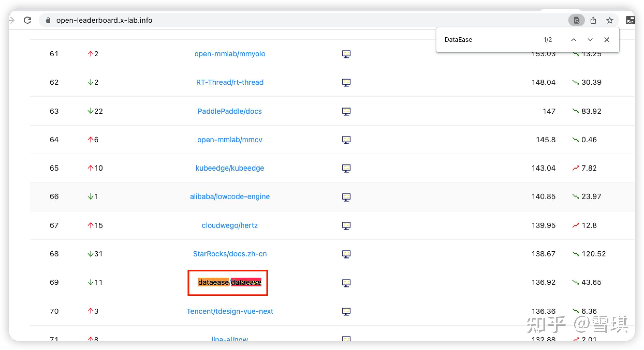
Task: Click the browser reload button
Action: point(27,20)
